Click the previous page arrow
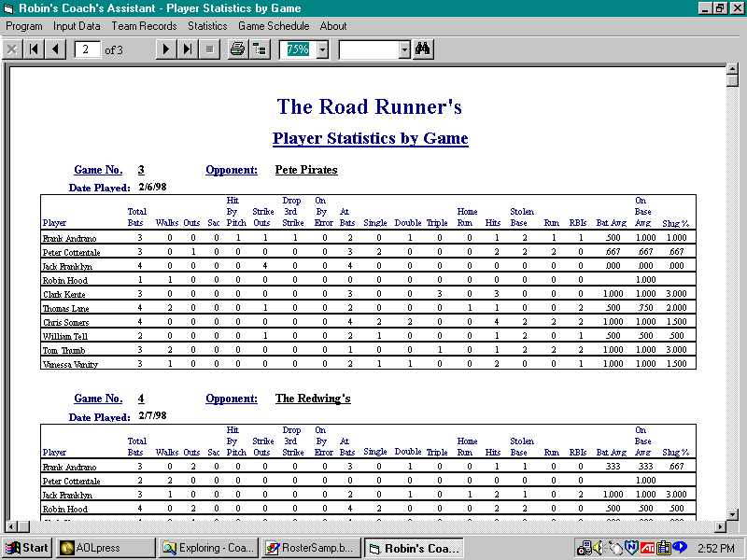Screen dimensions: 747x560 coord(55,49)
